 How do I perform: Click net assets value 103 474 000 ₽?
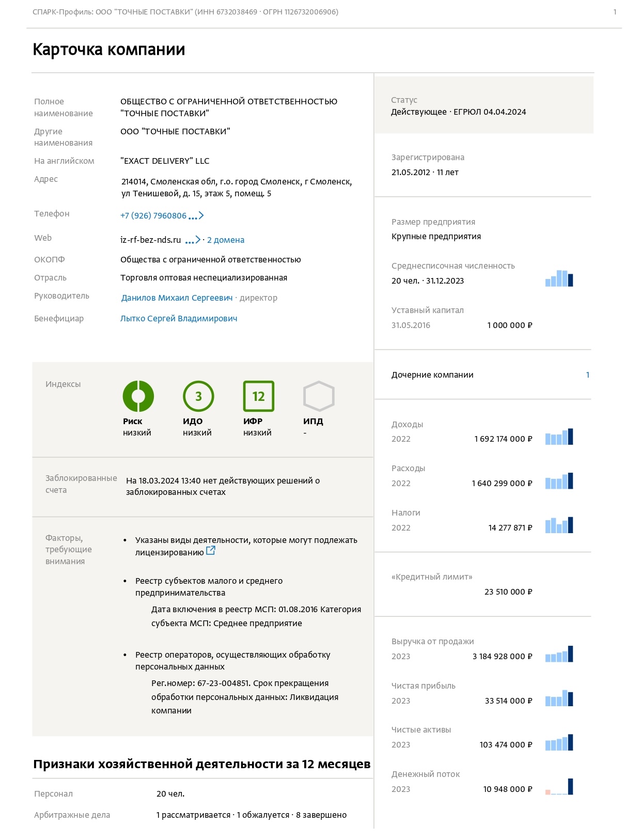(506, 745)
